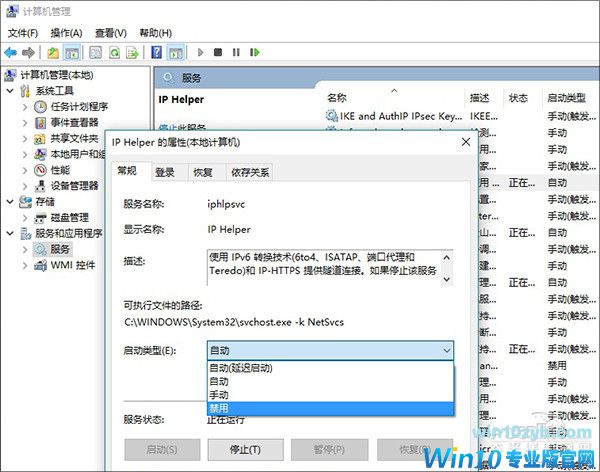Choose 禁用 from startup type list
The width and height of the screenshot is (600, 472).
point(330,408)
